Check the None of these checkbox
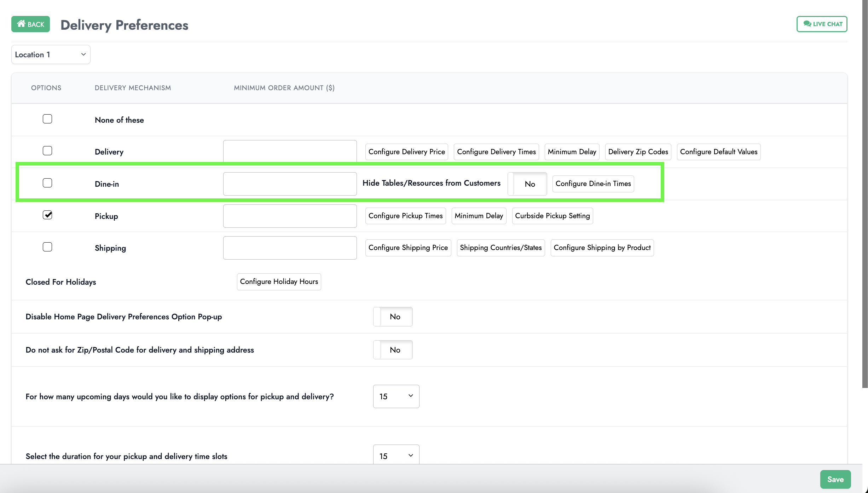The image size is (868, 493). [x=47, y=119]
